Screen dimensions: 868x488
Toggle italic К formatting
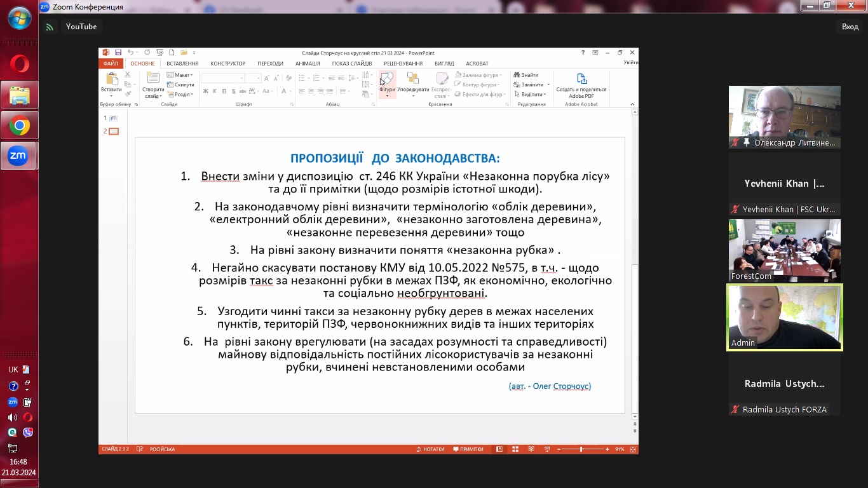pos(215,91)
